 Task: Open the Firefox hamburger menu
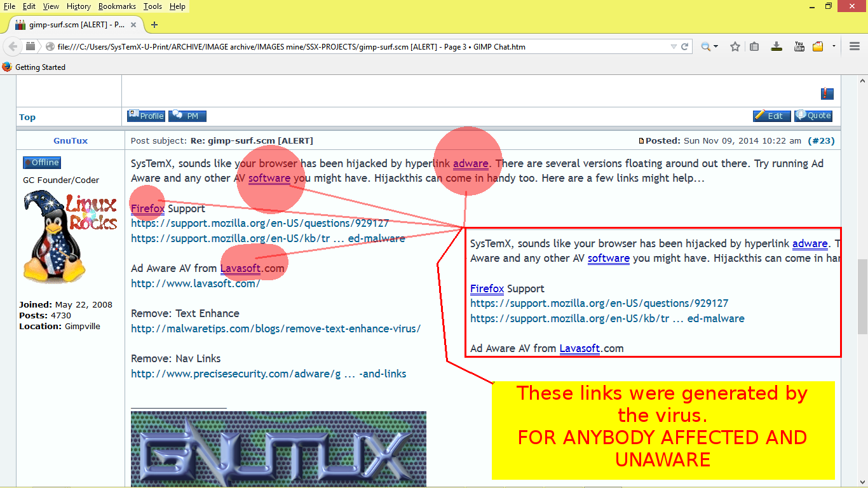click(855, 46)
